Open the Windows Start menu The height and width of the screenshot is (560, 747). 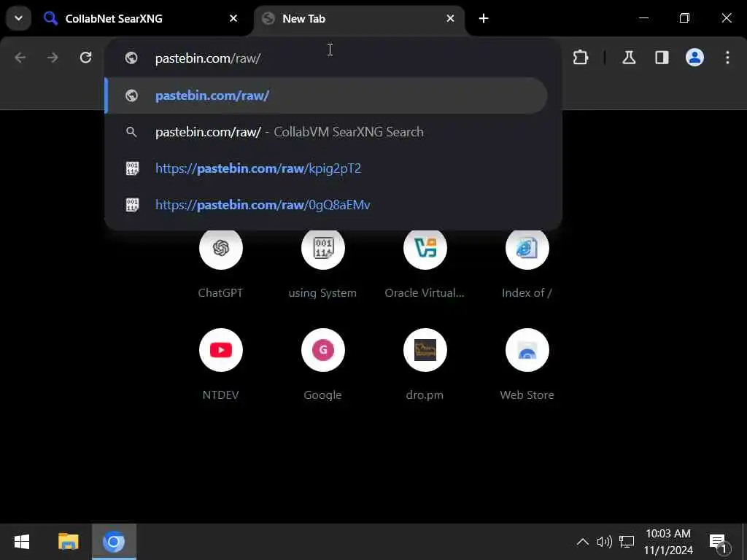click(x=22, y=542)
